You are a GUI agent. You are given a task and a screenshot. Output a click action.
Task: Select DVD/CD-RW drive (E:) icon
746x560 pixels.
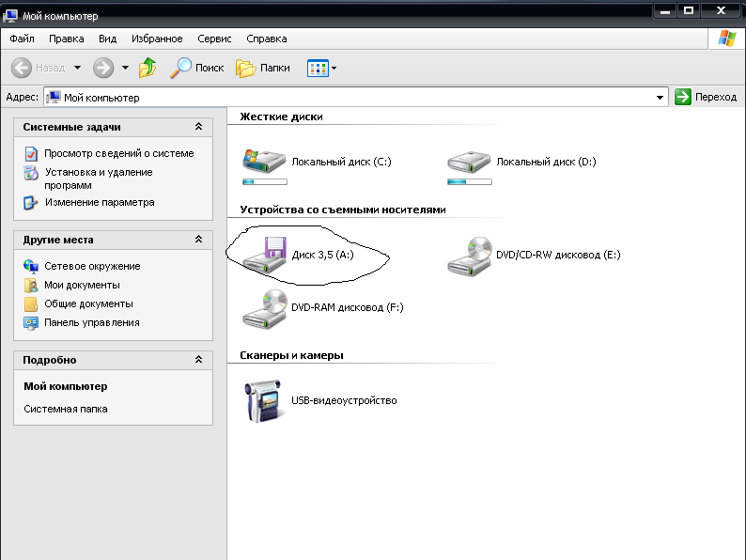click(x=469, y=256)
